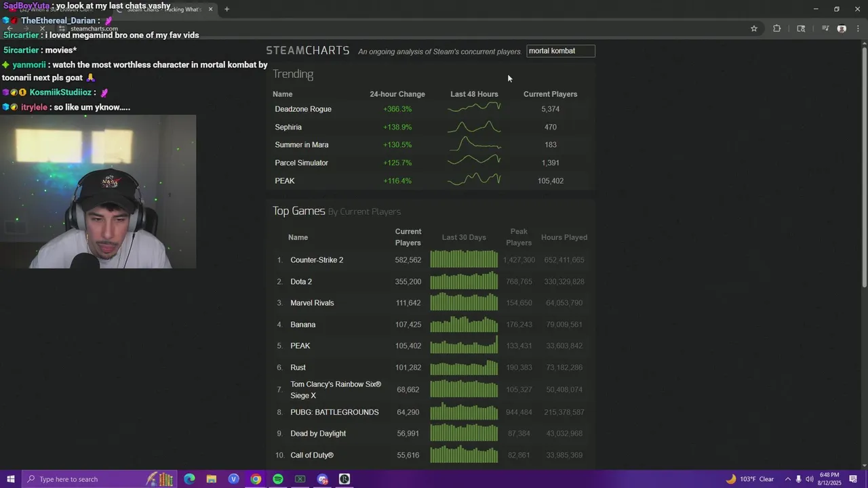Bookmark this page with the star icon

click(753, 28)
